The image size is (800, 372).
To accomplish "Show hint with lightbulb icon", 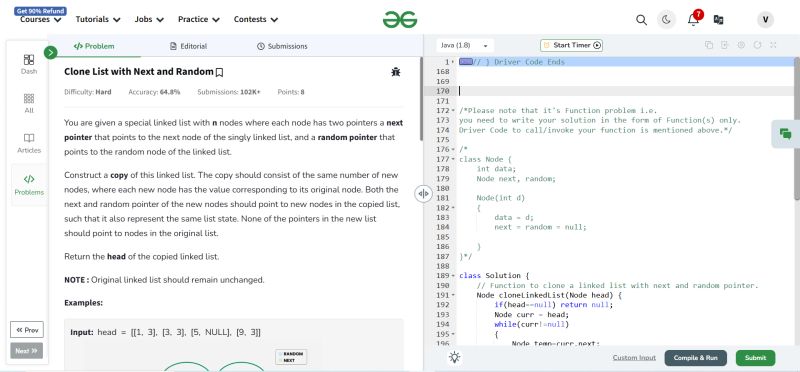I will click(455, 357).
